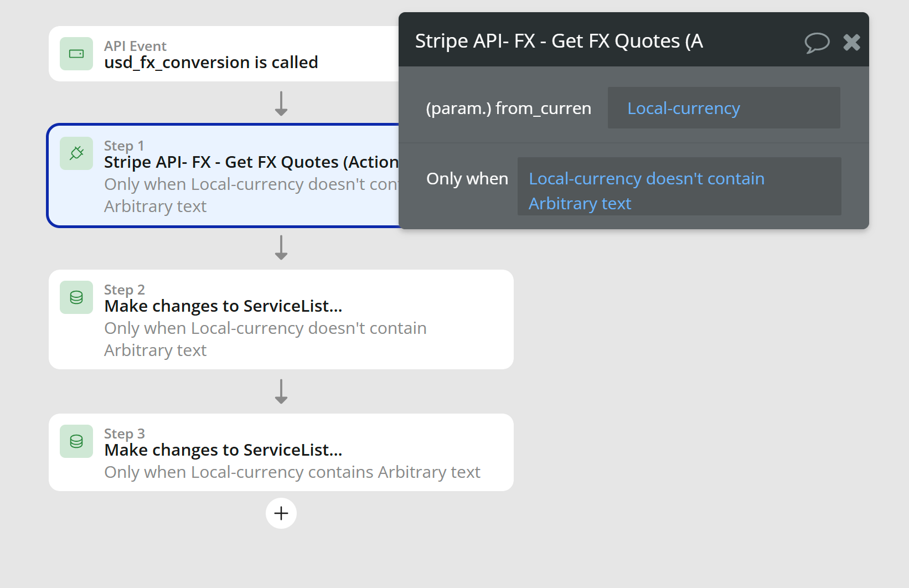The width and height of the screenshot is (909, 588).
Task: Click the (param.) from_curren label
Action: [x=508, y=109]
